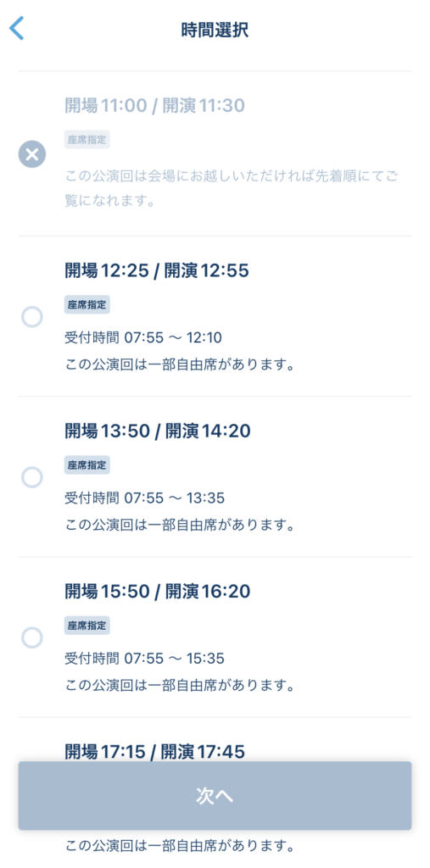Click the 開場 13:50 / 開演 14:20 heading

point(158,431)
